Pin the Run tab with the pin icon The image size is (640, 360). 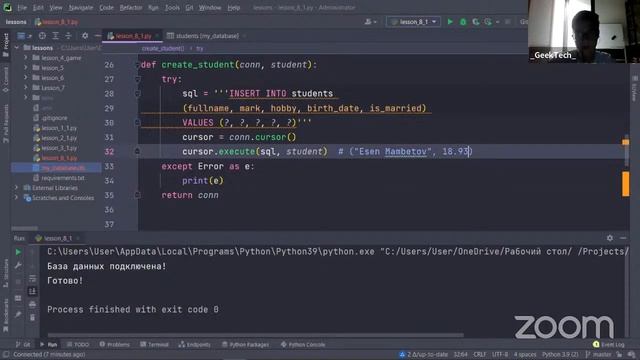tap(18, 315)
